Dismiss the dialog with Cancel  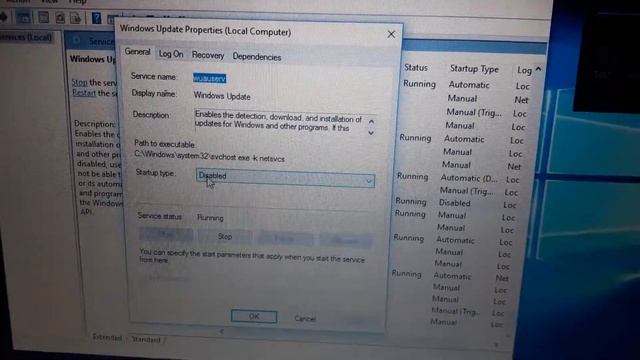point(305,318)
